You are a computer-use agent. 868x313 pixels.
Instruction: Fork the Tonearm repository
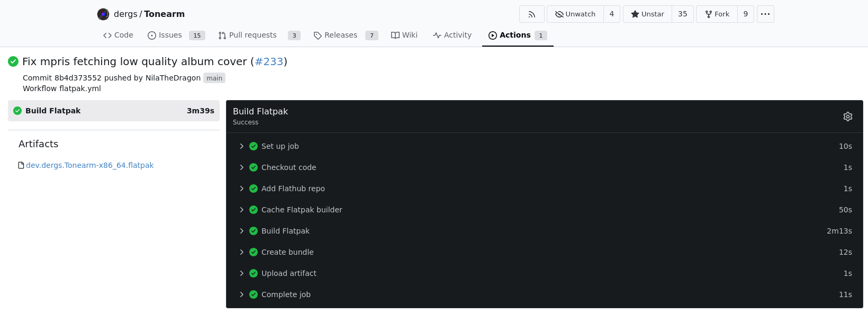pyautogui.click(x=717, y=14)
